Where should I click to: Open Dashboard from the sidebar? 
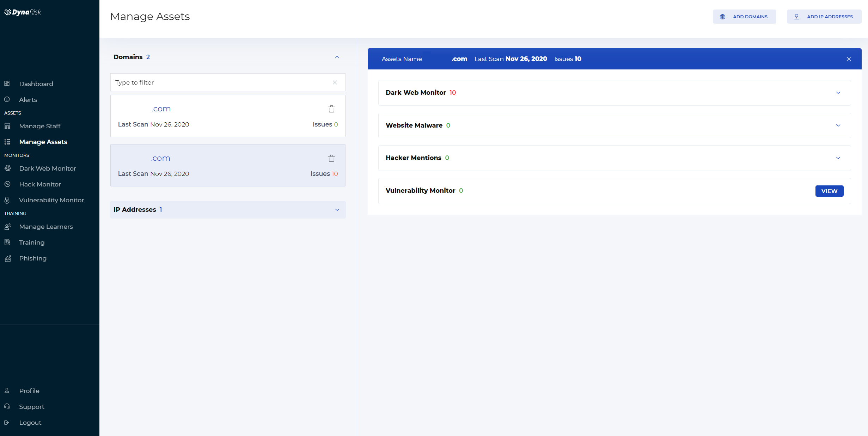click(36, 84)
